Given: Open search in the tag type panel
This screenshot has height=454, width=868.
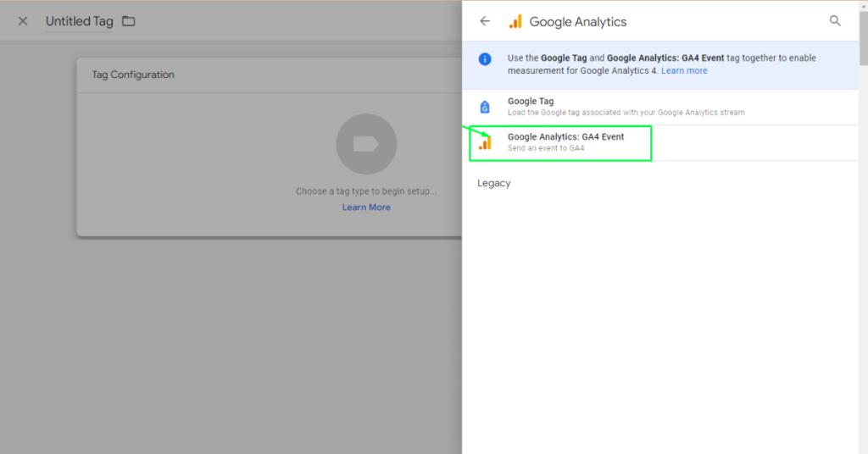Looking at the screenshot, I should tap(835, 21).
